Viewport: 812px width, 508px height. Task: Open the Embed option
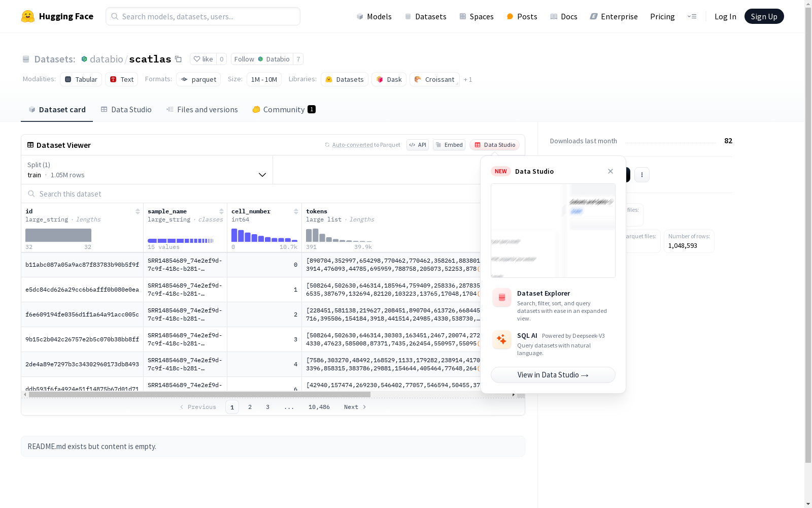(449, 145)
